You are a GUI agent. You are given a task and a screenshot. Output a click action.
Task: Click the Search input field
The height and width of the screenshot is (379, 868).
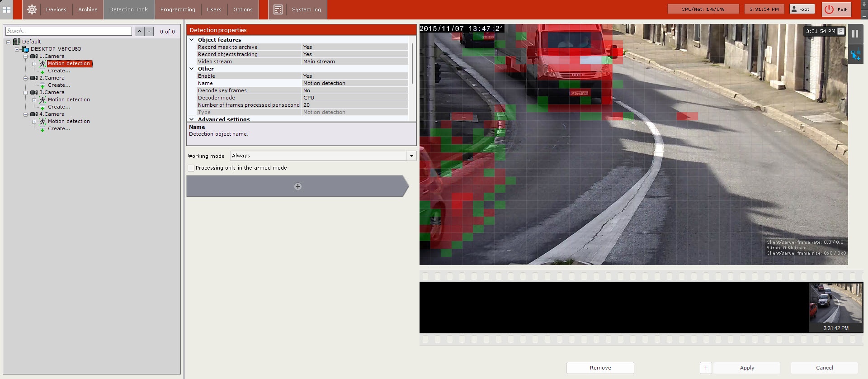point(69,31)
